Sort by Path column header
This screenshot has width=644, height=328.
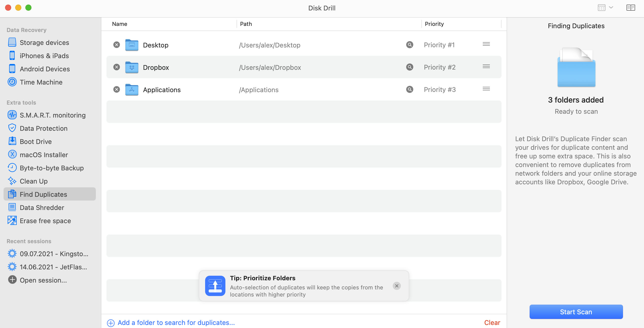[x=246, y=24]
